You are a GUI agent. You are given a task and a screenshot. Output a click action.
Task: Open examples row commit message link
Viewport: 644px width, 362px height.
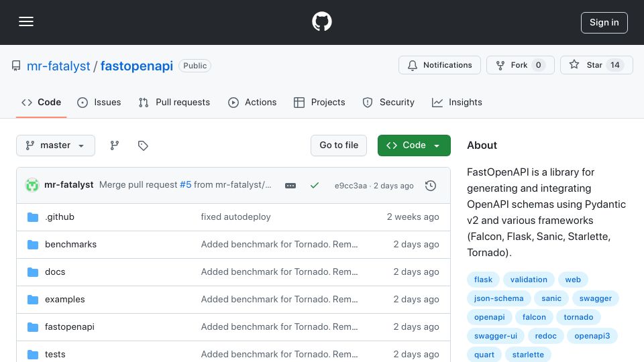[279, 299]
